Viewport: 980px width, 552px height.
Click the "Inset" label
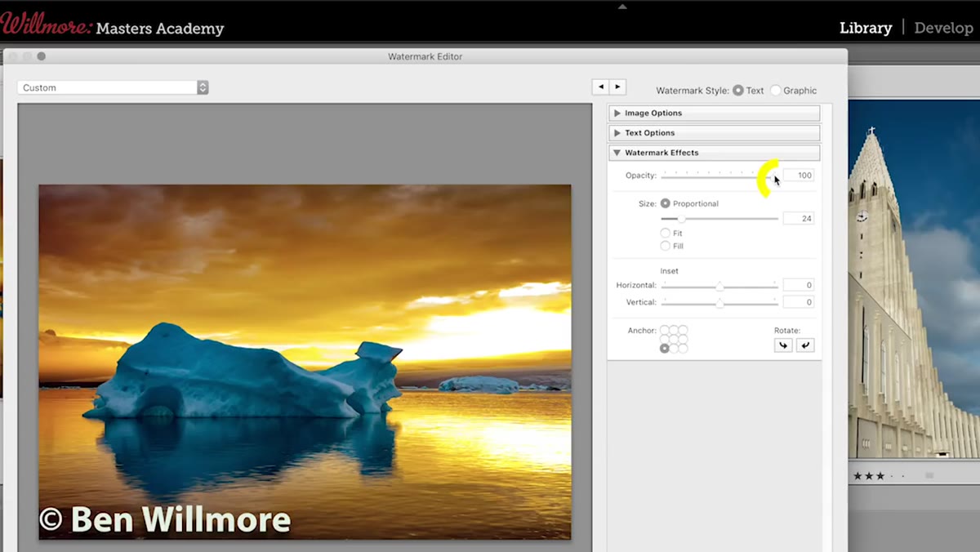(669, 271)
